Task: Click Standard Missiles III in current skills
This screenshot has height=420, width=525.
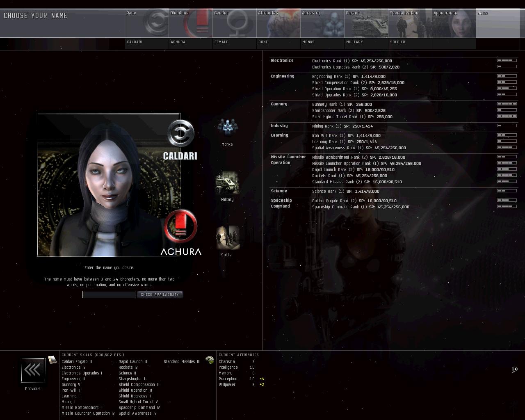Action: coord(182,362)
